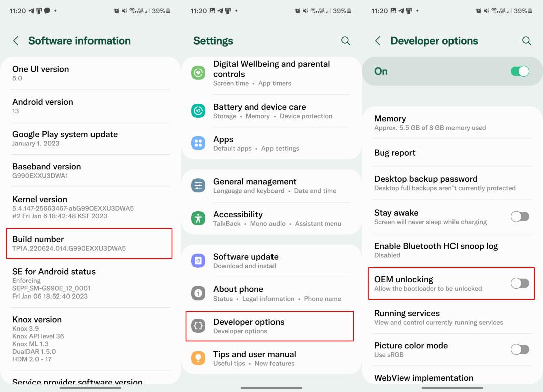The width and height of the screenshot is (543, 392).
Task: Go back from Developer options screen
Action: coord(378,41)
